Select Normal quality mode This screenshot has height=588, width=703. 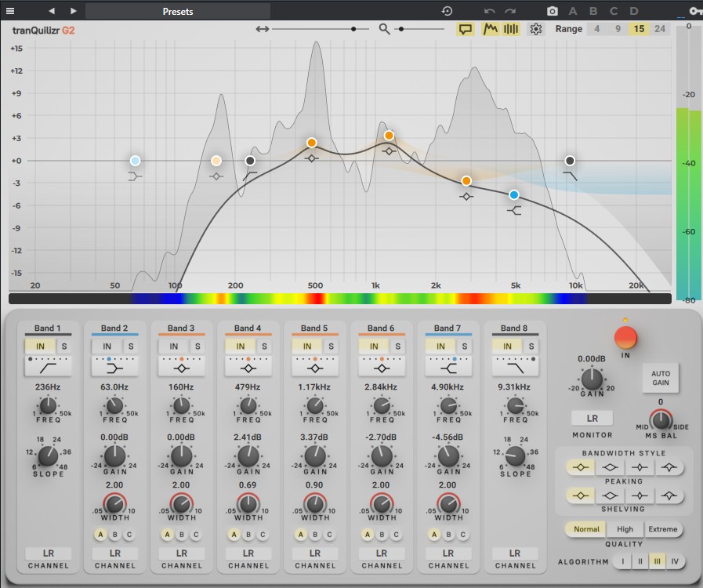[586, 529]
